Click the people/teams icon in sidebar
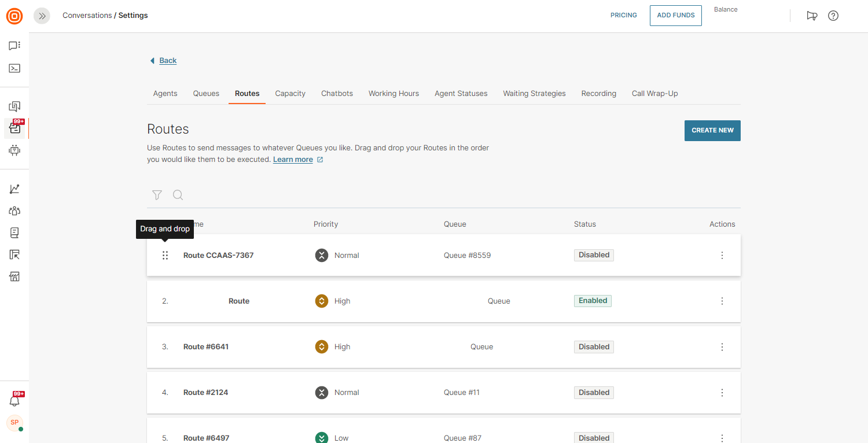 coord(14,211)
